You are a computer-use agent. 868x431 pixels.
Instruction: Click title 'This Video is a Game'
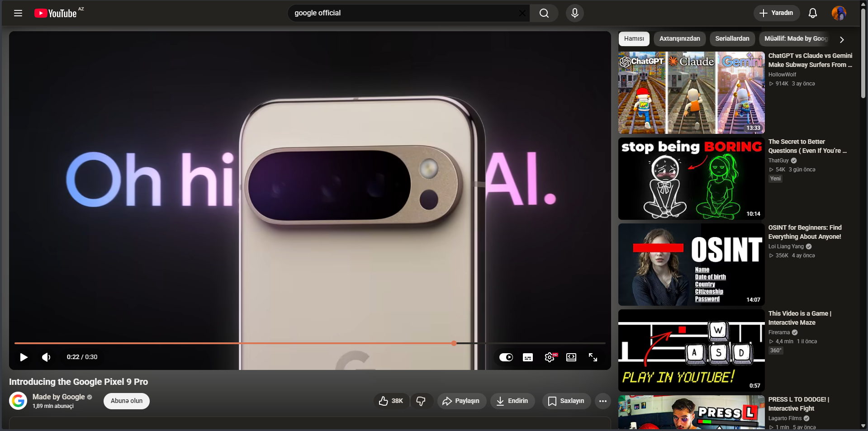pos(800,318)
